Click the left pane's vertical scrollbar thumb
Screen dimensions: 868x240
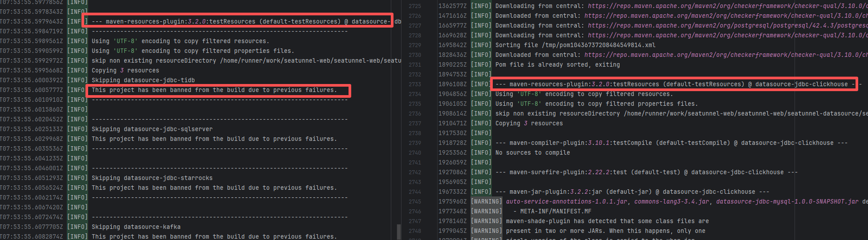coord(398,232)
